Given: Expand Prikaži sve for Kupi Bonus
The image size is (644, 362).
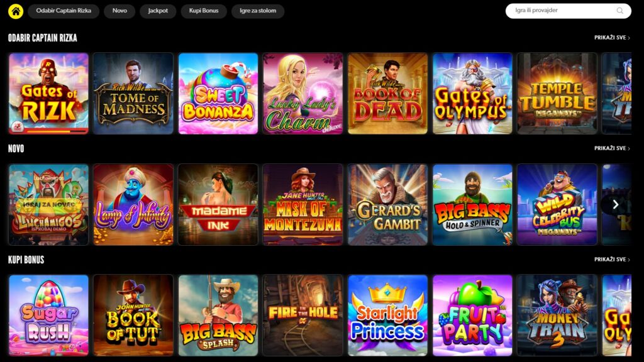Looking at the screenshot, I should pyautogui.click(x=612, y=260).
